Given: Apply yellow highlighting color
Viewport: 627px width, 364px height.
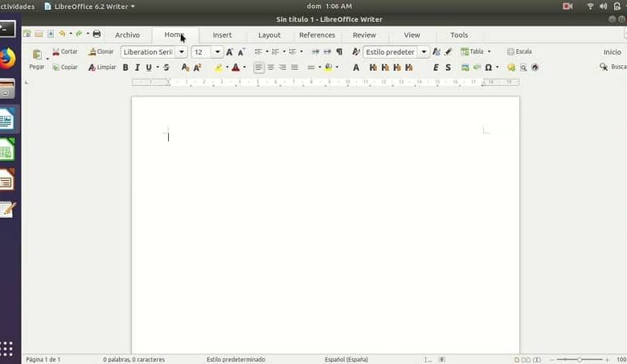Looking at the screenshot, I should click(x=219, y=67).
